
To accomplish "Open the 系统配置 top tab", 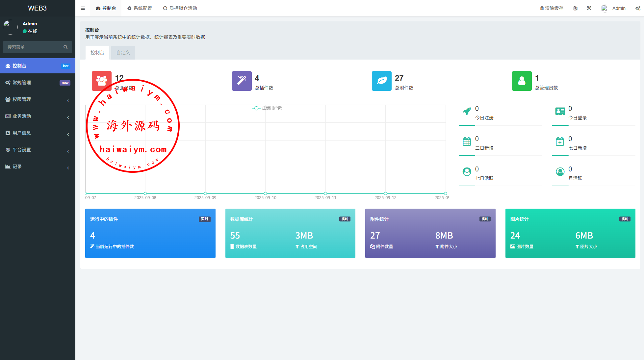I will (140, 8).
